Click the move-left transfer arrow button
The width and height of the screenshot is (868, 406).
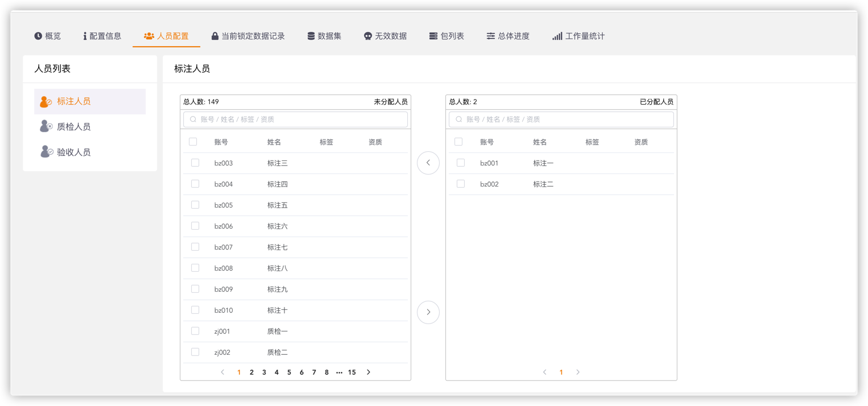(x=428, y=163)
